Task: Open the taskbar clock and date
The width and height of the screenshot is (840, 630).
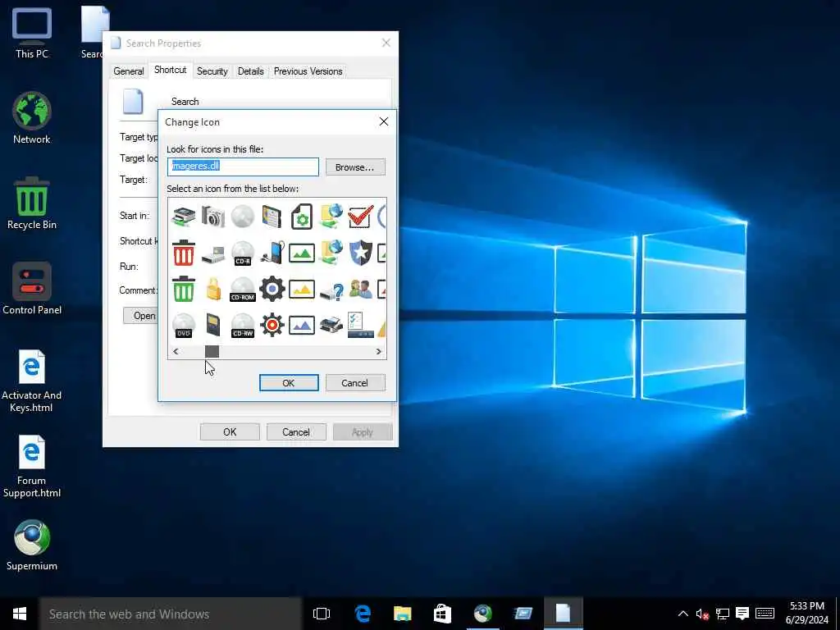Action: click(x=807, y=614)
